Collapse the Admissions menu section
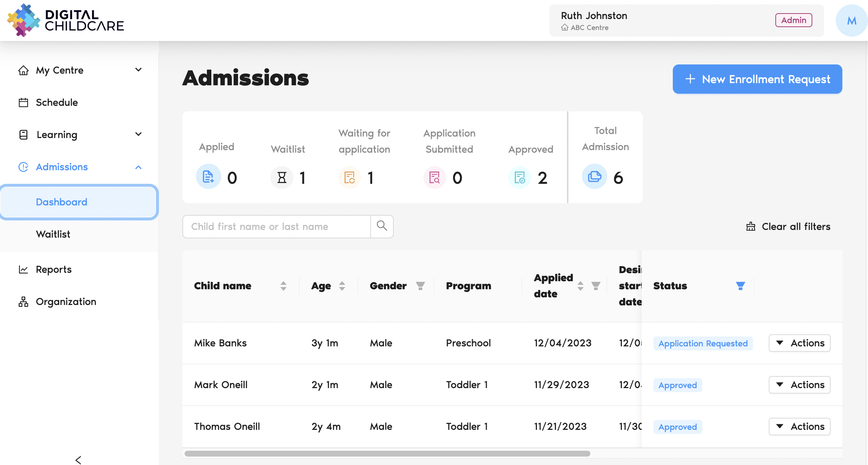This screenshot has width=868, height=465. tap(138, 167)
